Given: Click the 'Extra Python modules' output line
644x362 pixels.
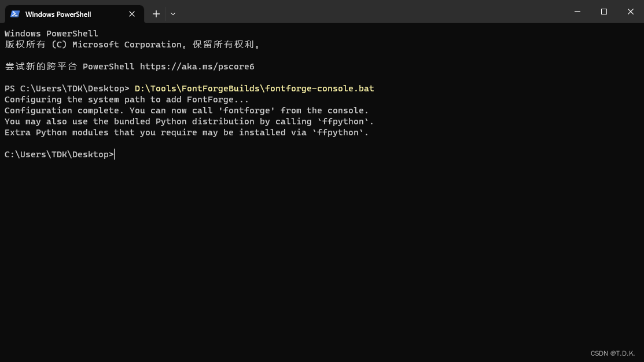Looking at the screenshot, I should (x=186, y=132).
